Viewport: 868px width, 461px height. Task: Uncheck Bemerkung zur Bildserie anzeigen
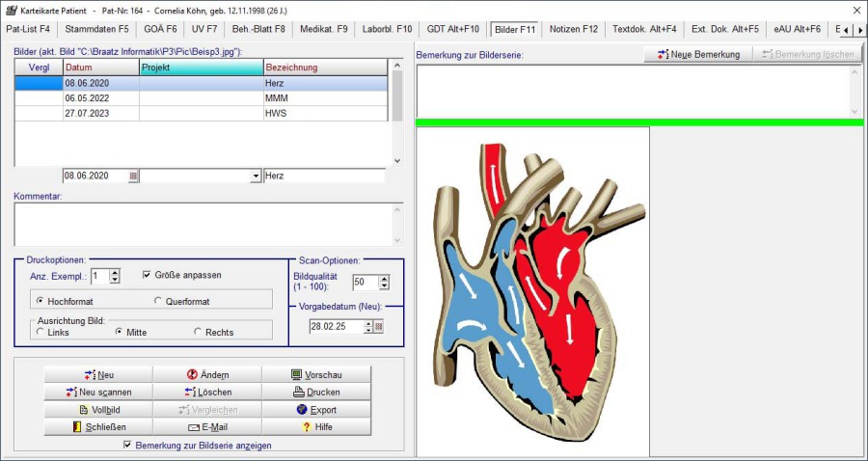128,446
